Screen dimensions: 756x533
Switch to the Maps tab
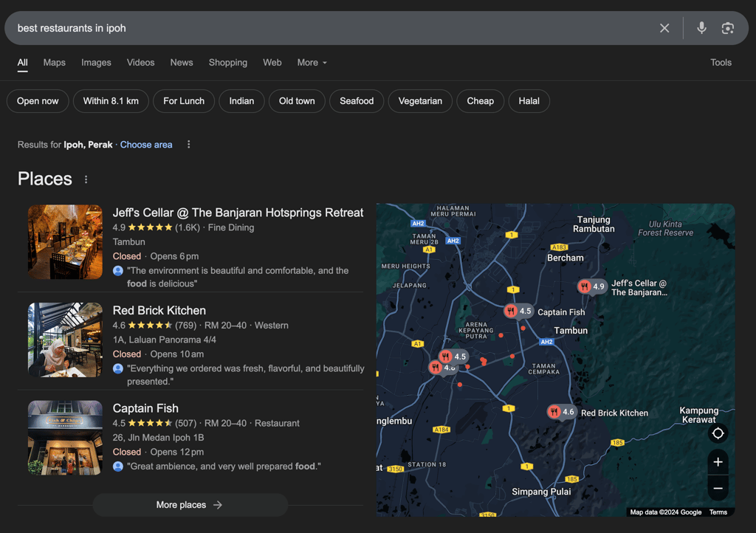55,63
